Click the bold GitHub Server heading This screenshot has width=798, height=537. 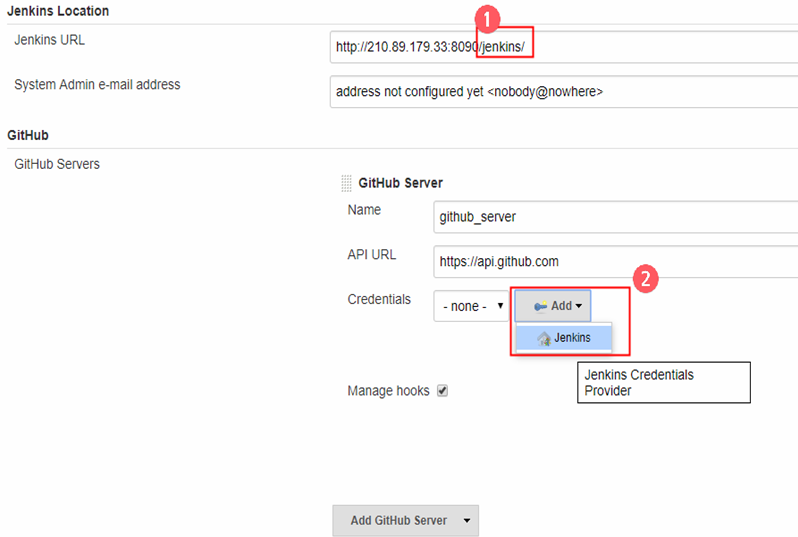point(400,183)
